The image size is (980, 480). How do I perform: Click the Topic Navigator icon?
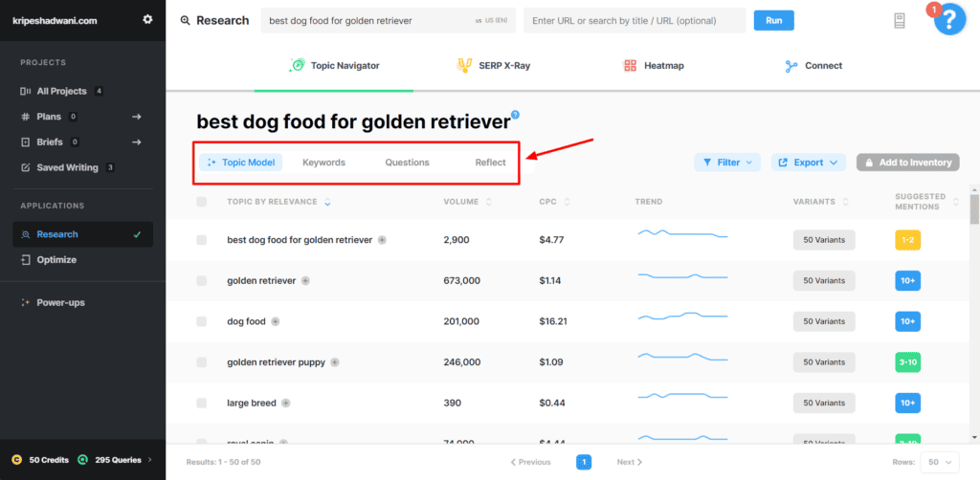pyautogui.click(x=298, y=65)
